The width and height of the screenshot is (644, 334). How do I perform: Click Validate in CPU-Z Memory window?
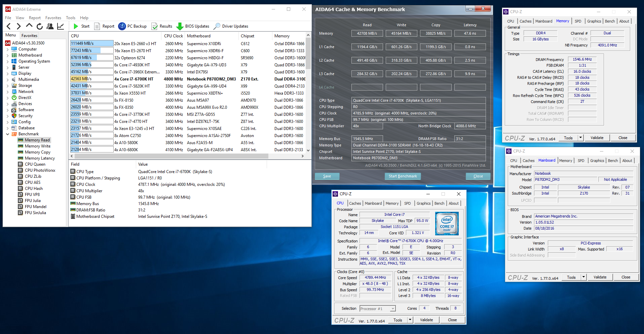tap(597, 138)
